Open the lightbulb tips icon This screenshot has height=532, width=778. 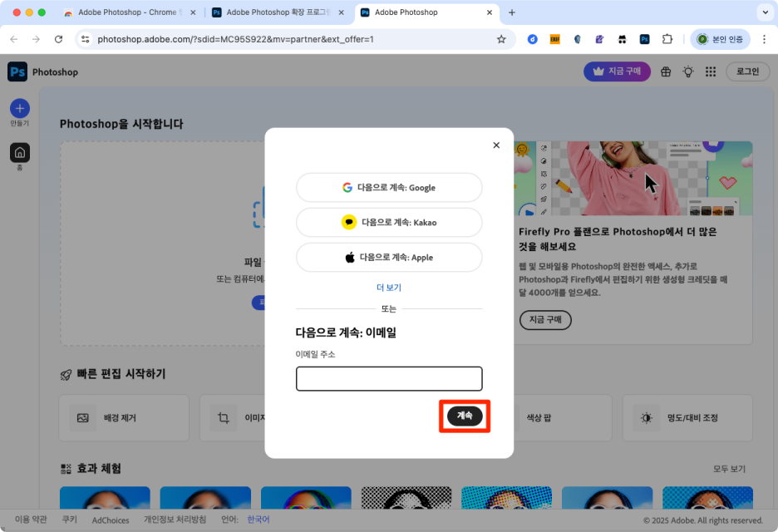click(x=688, y=72)
